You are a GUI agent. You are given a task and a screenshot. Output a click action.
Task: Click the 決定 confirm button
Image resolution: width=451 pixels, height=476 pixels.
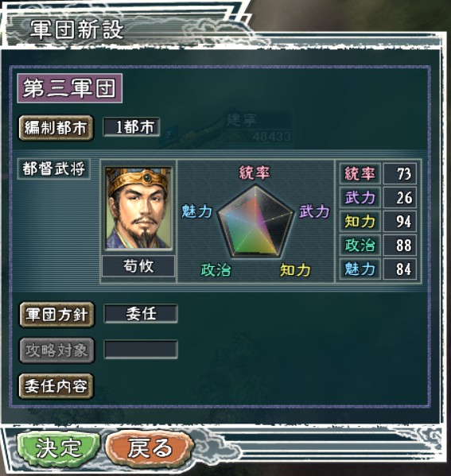coord(59,447)
